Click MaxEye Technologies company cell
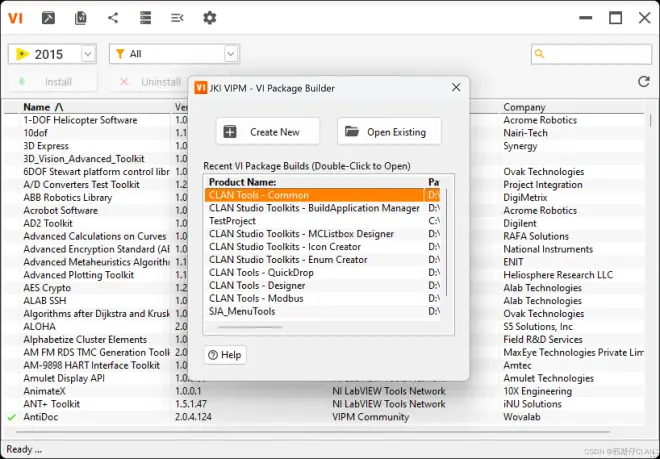 (x=573, y=352)
